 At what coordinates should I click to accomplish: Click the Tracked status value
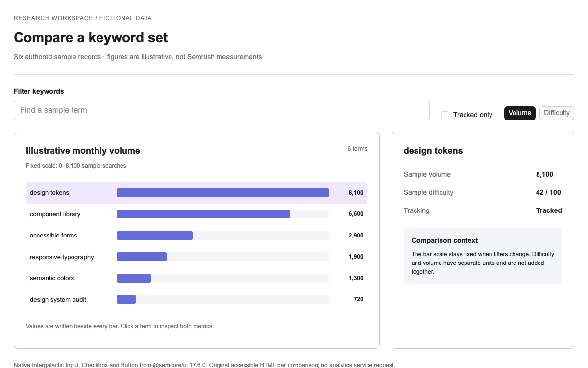[x=549, y=210]
